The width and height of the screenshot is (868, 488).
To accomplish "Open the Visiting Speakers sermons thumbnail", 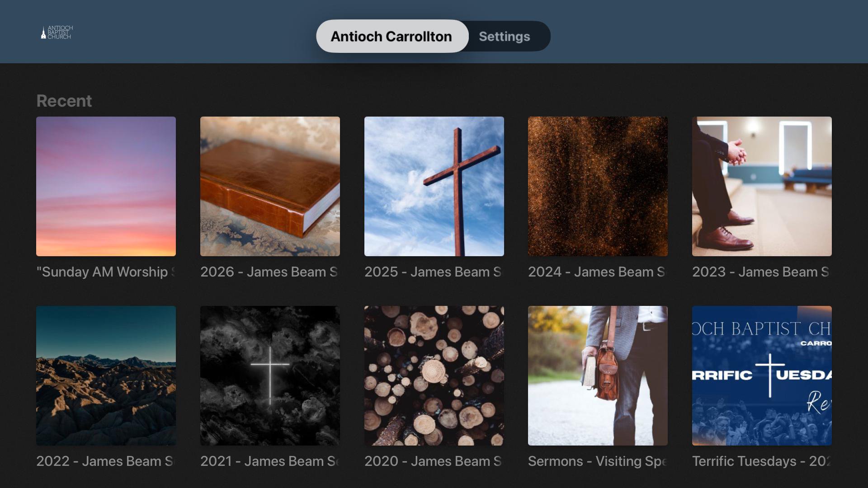I will point(598,375).
